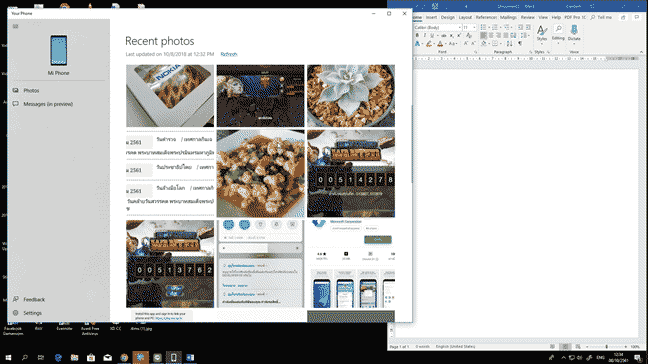Image resolution: width=648 pixels, height=364 pixels.
Task: Collapse the Word ribbon with the chevron
Action: pyautogui.click(x=641, y=52)
